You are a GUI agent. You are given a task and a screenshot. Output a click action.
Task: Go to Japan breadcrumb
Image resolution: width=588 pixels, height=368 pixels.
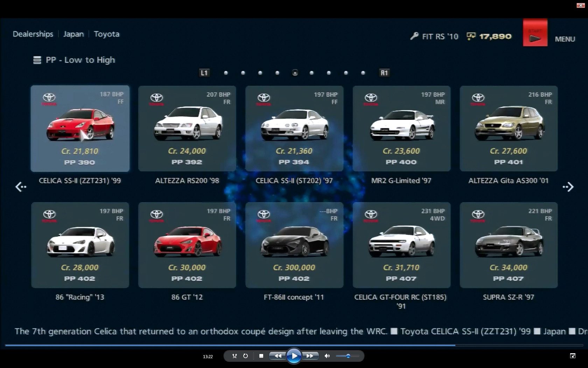(x=73, y=34)
